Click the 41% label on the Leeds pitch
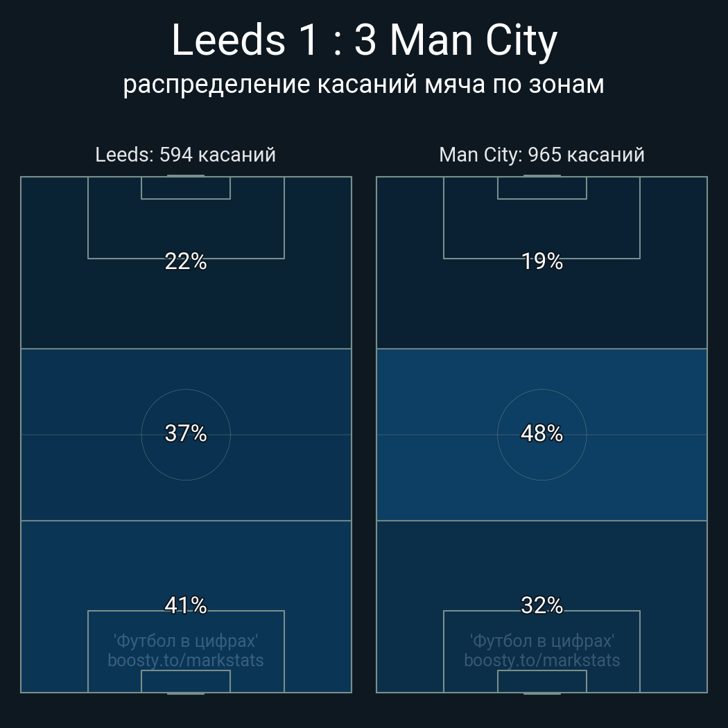The image size is (728, 728). pos(186,605)
